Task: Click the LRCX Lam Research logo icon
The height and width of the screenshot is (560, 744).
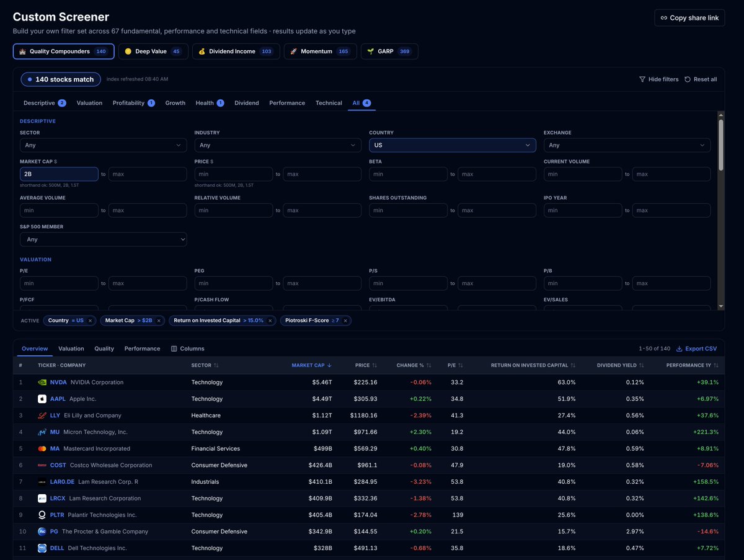Action: pos(42,498)
